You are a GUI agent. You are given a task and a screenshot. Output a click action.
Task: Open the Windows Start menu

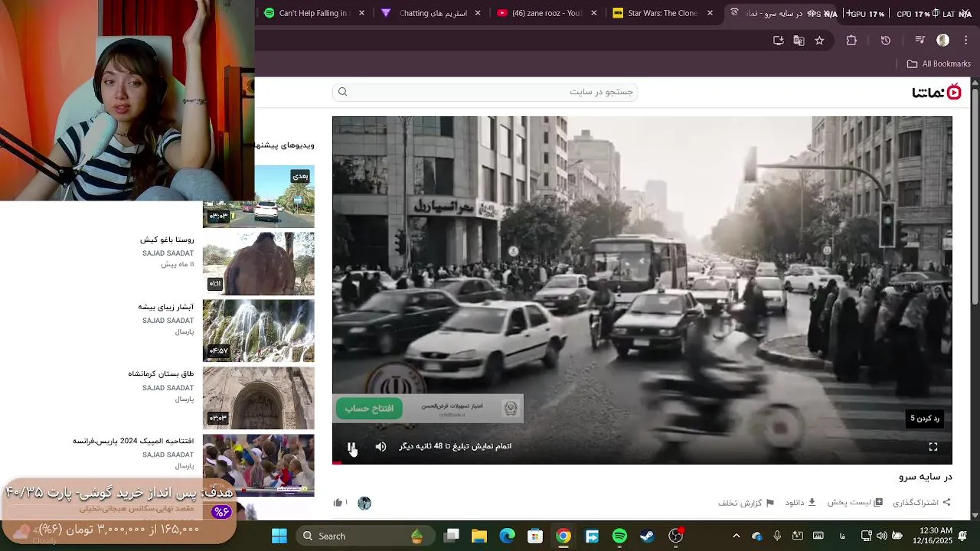(279, 536)
